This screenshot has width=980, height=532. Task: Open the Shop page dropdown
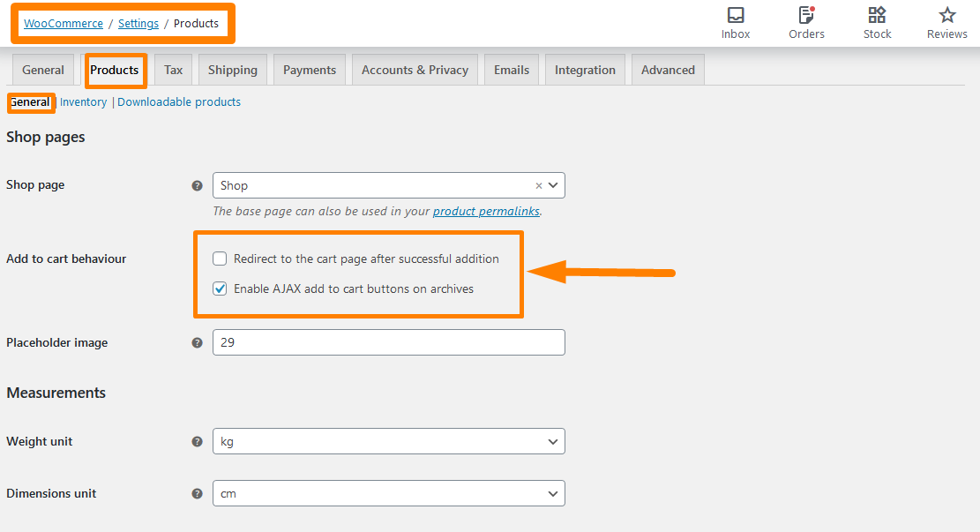point(389,185)
